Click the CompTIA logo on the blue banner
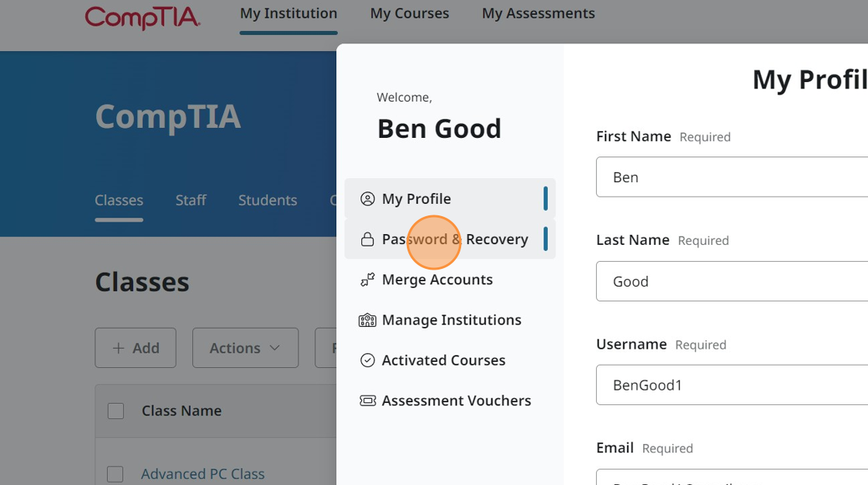868x485 pixels. [167, 117]
